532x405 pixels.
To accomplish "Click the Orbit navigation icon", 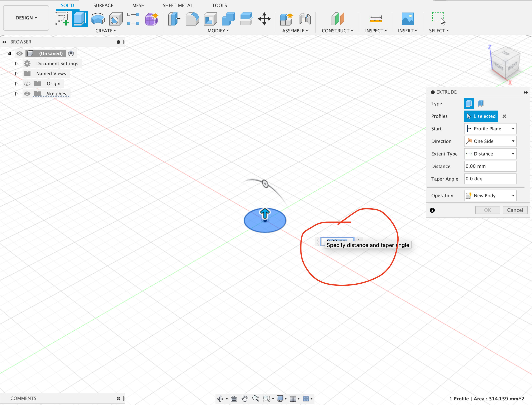I will [220, 399].
